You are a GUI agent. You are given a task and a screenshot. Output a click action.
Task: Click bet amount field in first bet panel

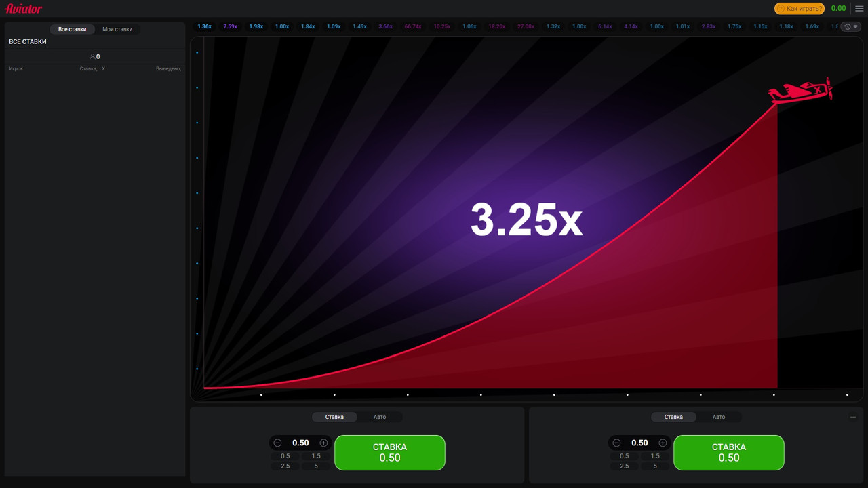coord(300,443)
